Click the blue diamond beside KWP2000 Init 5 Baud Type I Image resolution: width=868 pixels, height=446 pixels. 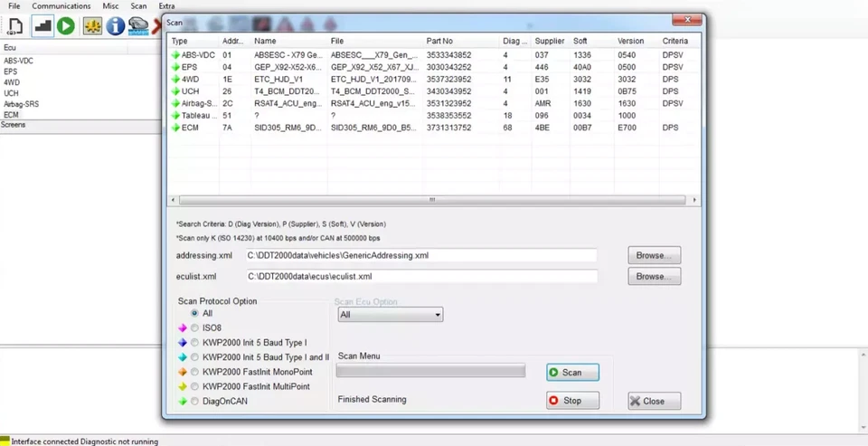click(183, 343)
